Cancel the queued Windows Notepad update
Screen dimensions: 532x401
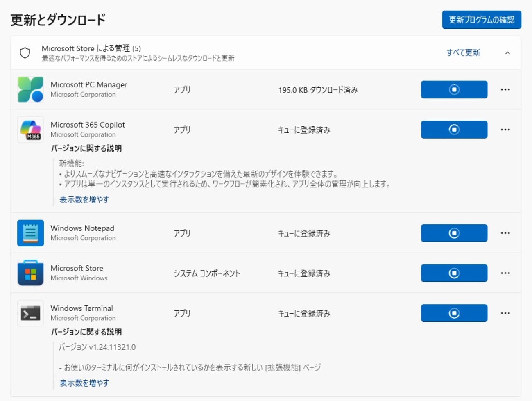454,233
